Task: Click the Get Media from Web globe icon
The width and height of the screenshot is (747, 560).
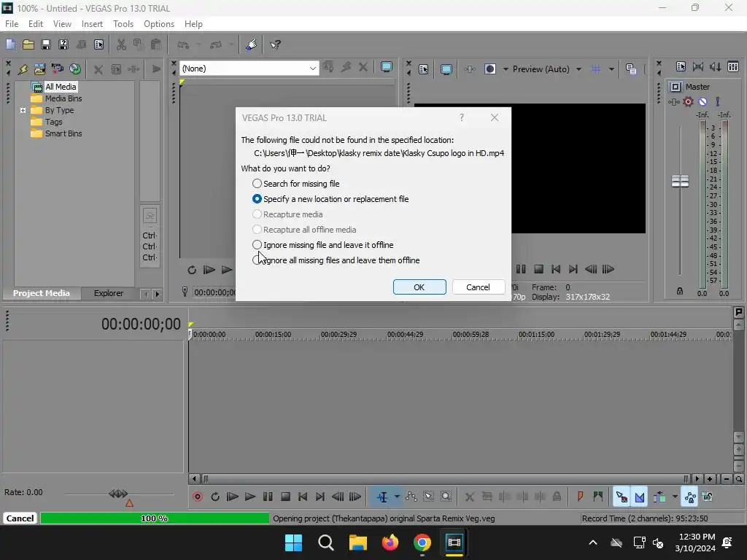Action: point(75,69)
